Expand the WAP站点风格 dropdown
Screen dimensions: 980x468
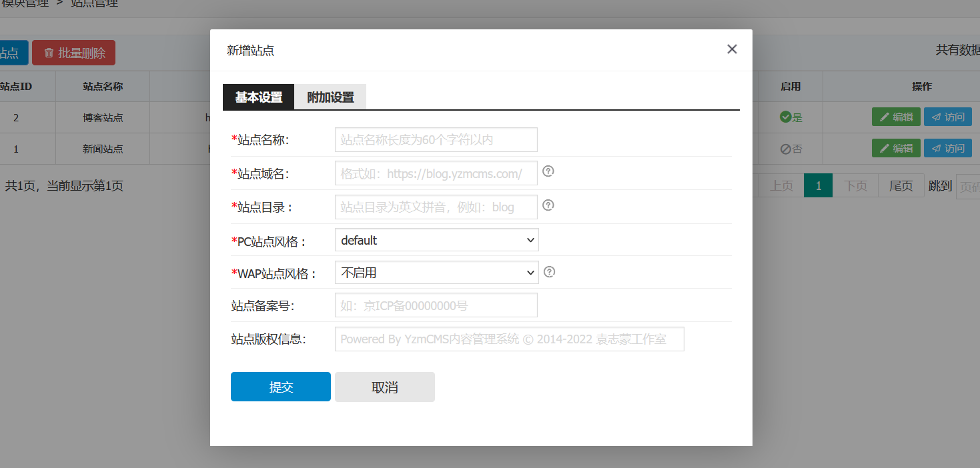(436, 272)
